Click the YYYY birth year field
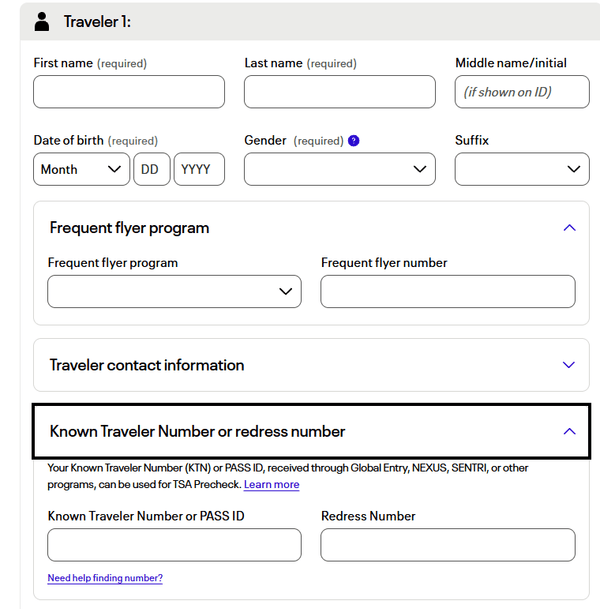Viewport: 600px width, 609px height. tap(198, 170)
